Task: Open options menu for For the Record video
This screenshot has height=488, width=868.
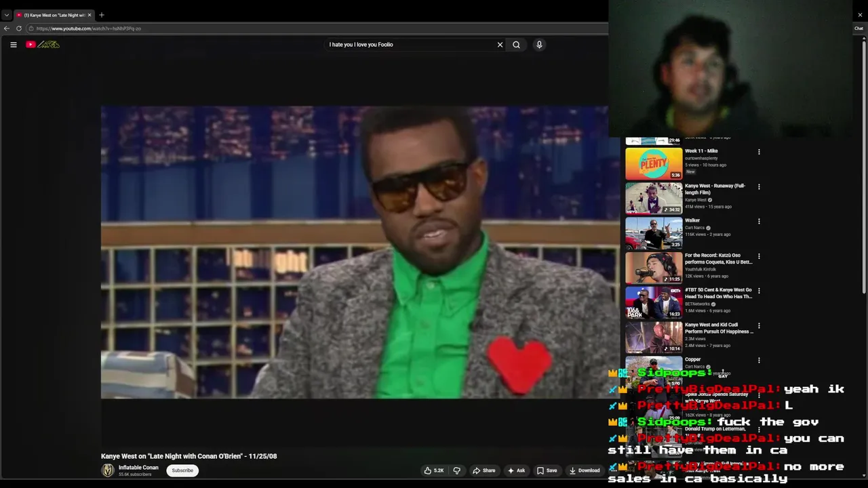Action: 759,256
